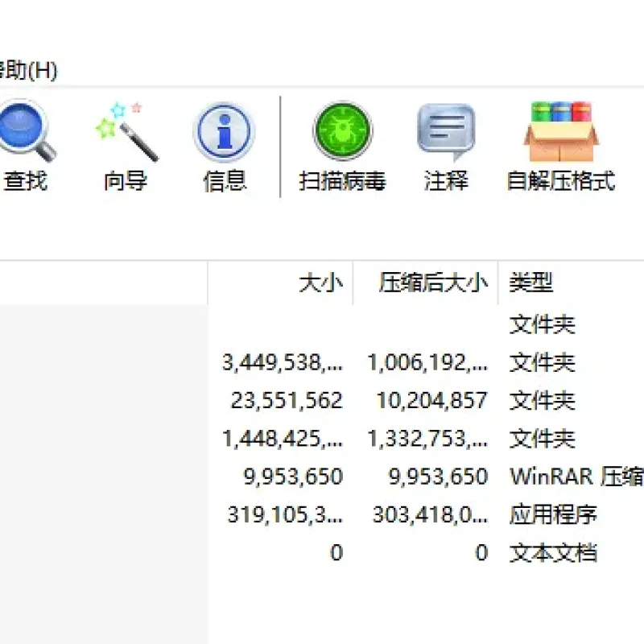Click 自解压格式 SFX box icon

click(x=561, y=131)
